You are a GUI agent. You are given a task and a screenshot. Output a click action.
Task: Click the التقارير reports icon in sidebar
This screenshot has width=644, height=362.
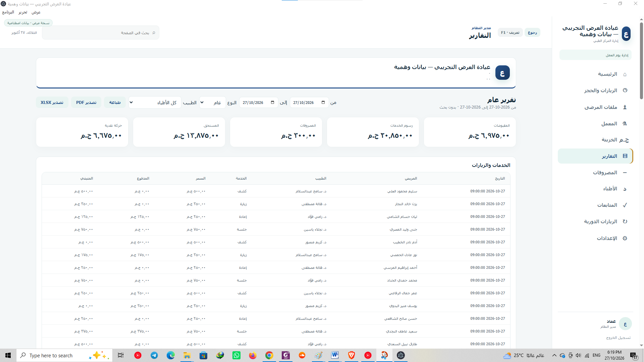click(x=625, y=156)
